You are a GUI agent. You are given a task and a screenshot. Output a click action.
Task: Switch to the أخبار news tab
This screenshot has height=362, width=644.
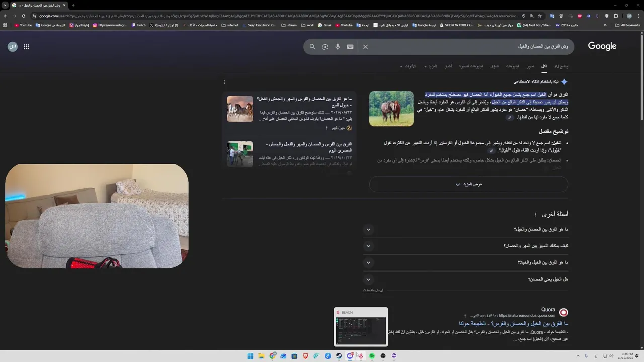tap(448, 66)
